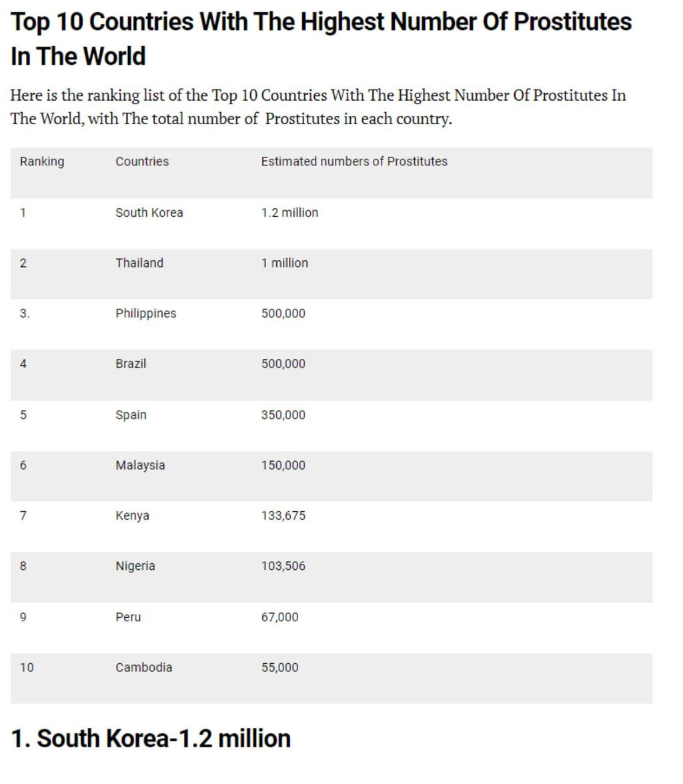Select the "350,000" value for Spain
The image size is (683, 784).
[283, 415]
